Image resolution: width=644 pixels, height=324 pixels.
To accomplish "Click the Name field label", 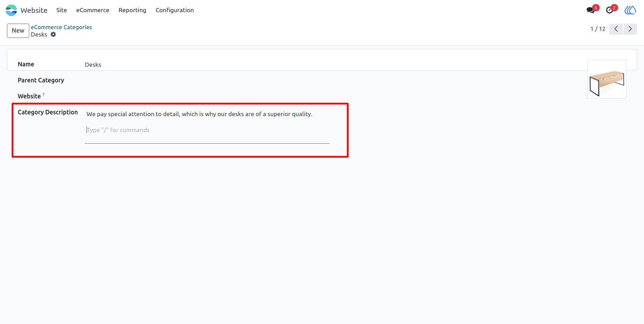I will point(26,64).
